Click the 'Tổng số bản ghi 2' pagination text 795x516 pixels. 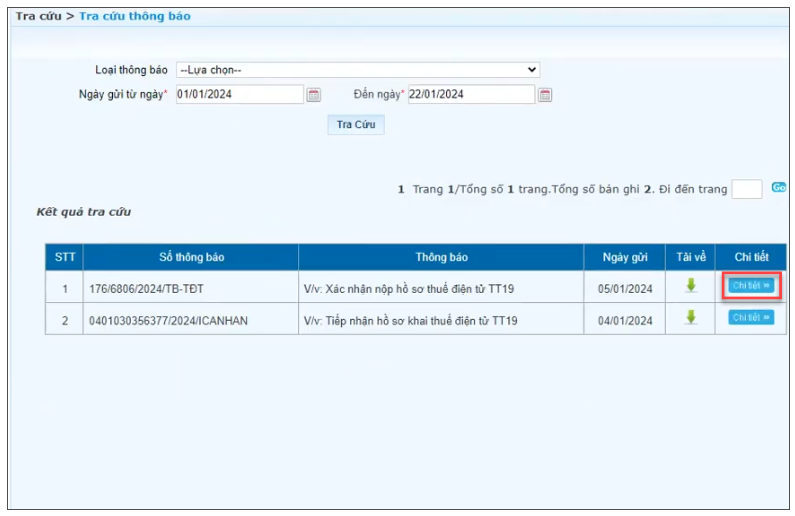pyautogui.click(x=602, y=190)
